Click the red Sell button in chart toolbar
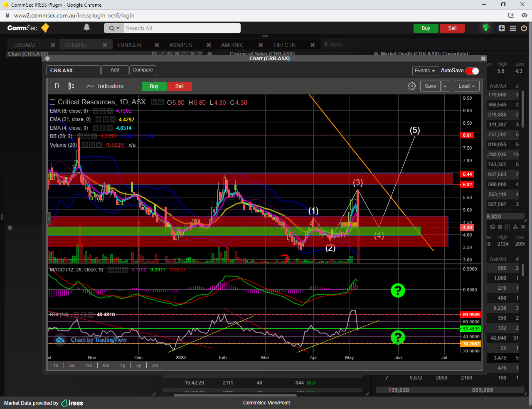This screenshot has width=532, height=409. pos(180,86)
